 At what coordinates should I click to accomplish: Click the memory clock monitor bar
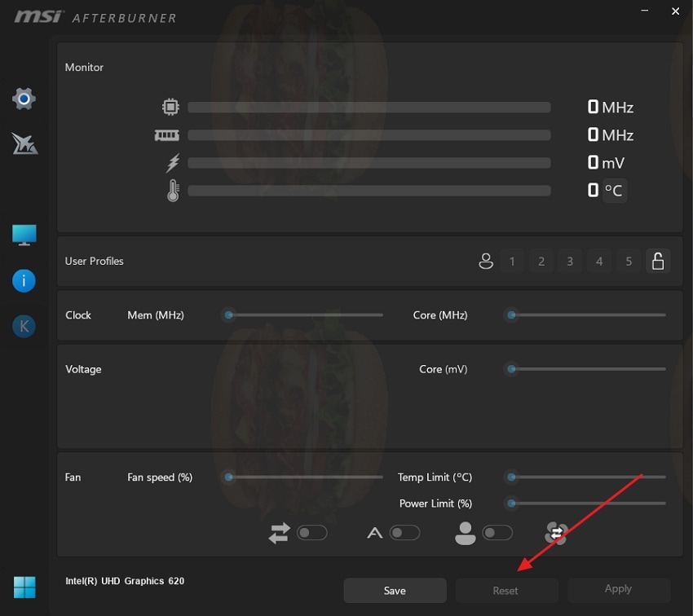369,135
